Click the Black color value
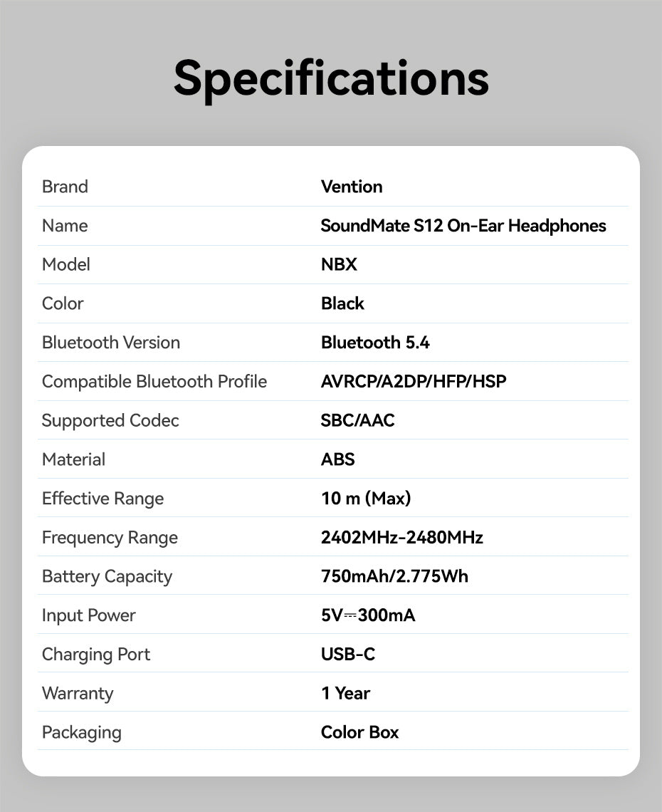662x812 pixels. (x=342, y=303)
